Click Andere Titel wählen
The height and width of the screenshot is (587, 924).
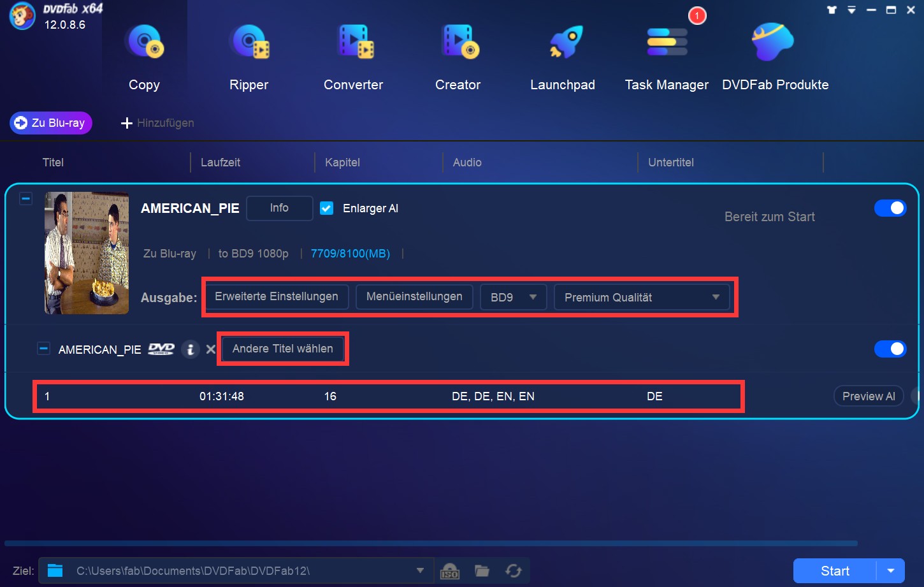click(283, 349)
